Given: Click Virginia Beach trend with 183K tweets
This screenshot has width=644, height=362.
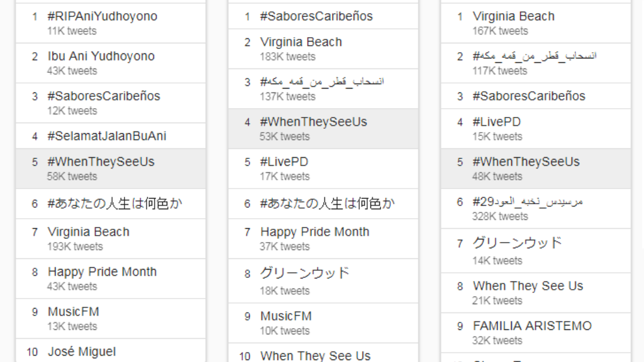Looking at the screenshot, I should point(301,42).
